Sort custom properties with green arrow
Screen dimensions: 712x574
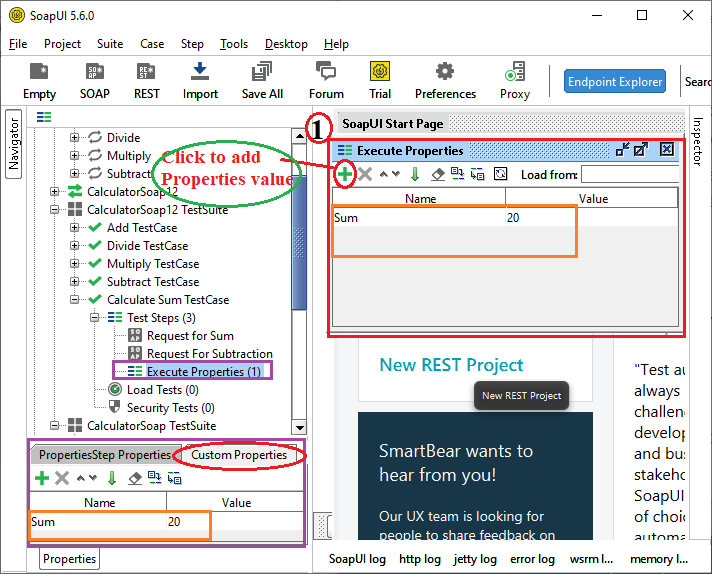click(112, 478)
